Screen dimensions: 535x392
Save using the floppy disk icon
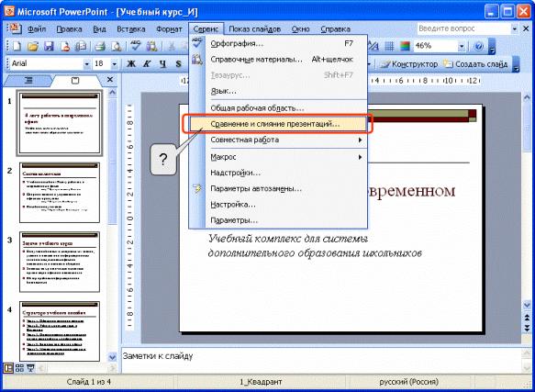49,46
